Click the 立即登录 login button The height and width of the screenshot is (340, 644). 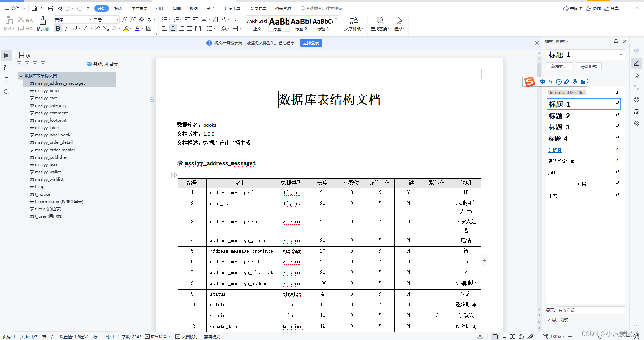pos(311,43)
